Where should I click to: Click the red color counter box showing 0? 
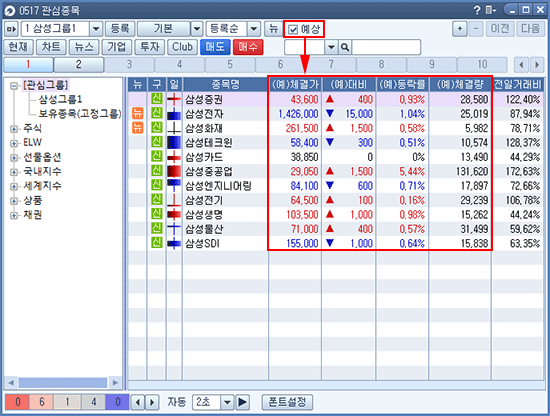(x=18, y=402)
